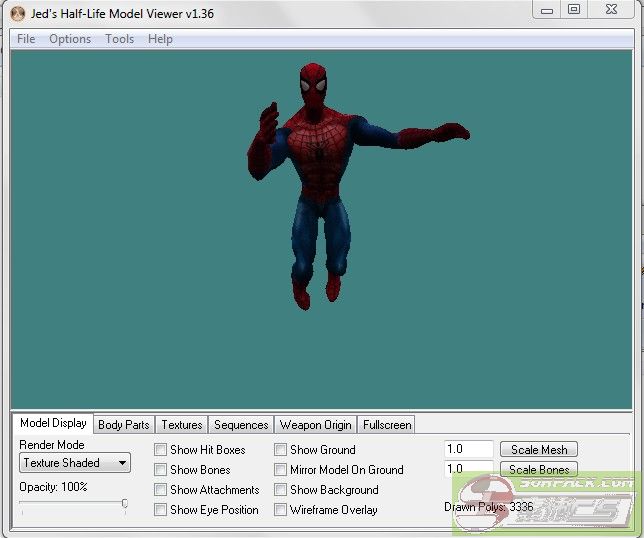Click the Opacity slider handle
The height and width of the screenshot is (538, 644).
coord(125,504)
